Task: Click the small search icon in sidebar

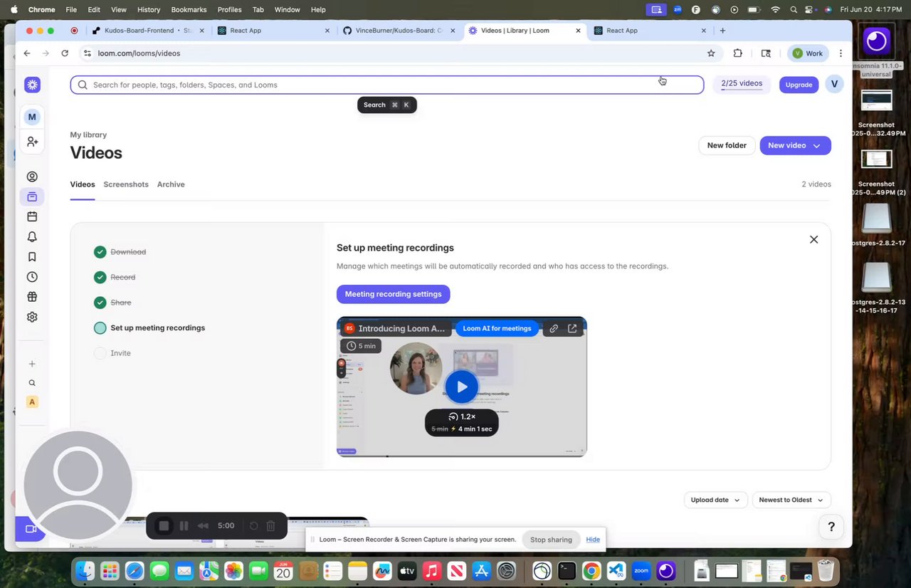Action: (x=32, y=383)
